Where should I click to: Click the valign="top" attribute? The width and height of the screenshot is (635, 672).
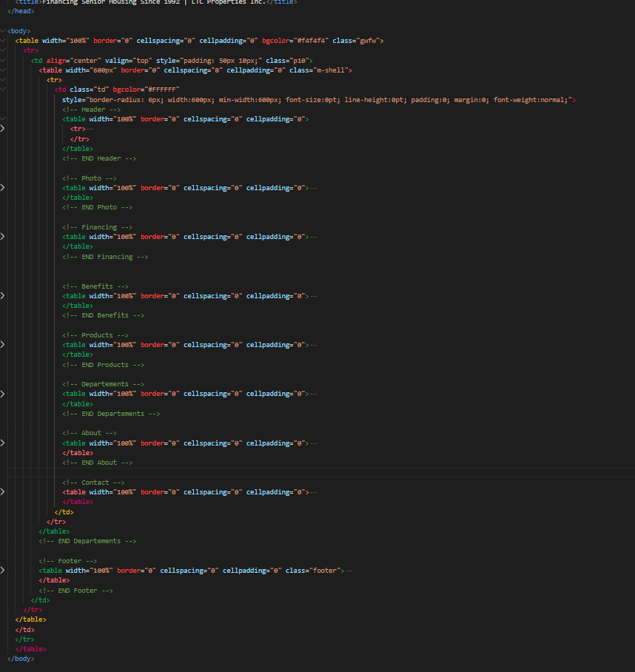point(129,61)
